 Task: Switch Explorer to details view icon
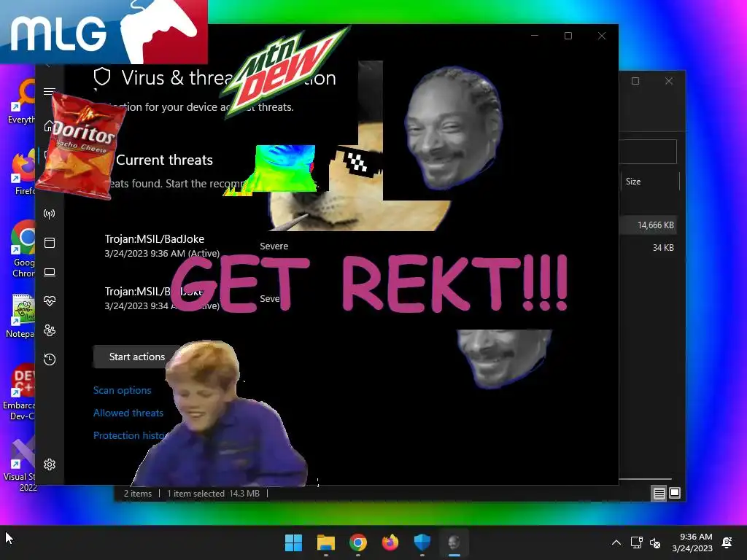[659, 494]
